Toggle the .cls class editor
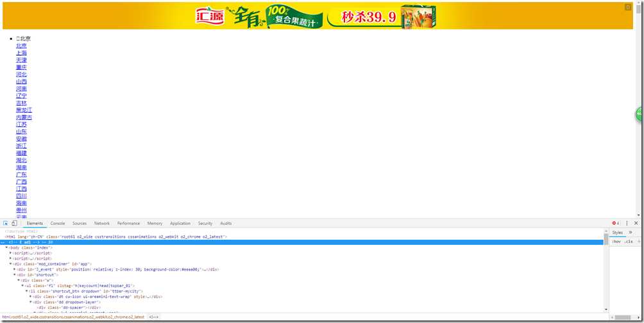The height and width of the screenshot is (323, 644). pos(629,242)
